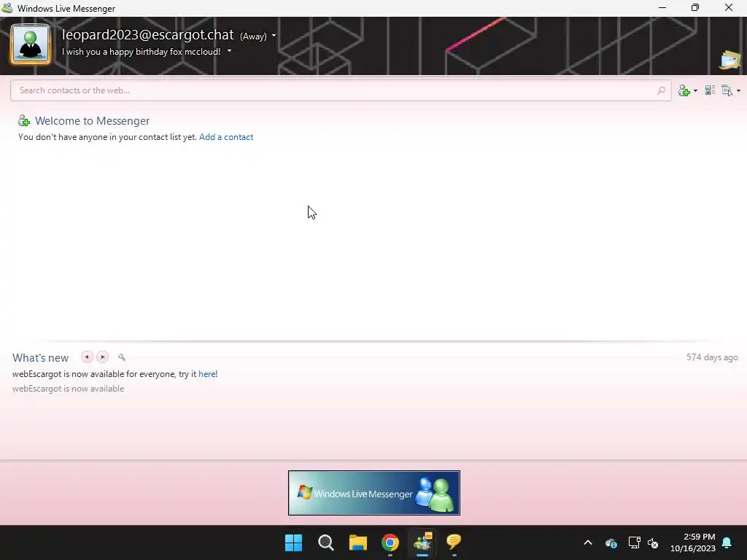Open What's new settings wrench
Screen dimensions: 747x560
pyautogui.click(x=122, y=357)
